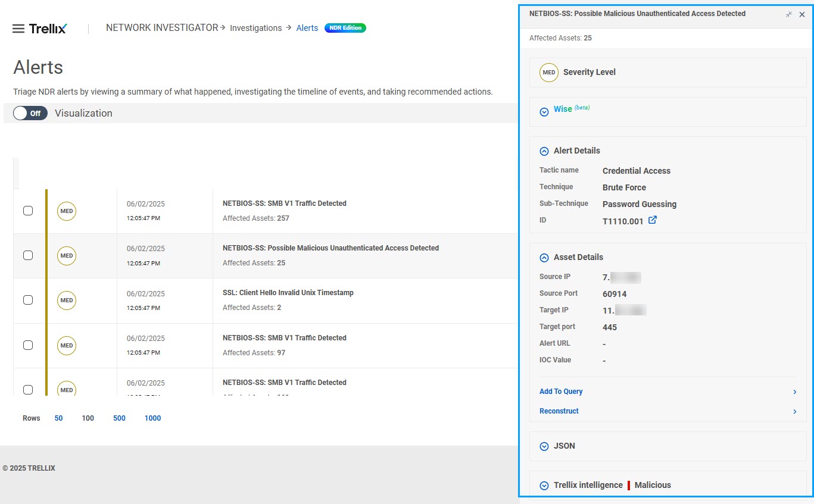
Task: Click the Reconstruct link
Action: click(559, 411)
